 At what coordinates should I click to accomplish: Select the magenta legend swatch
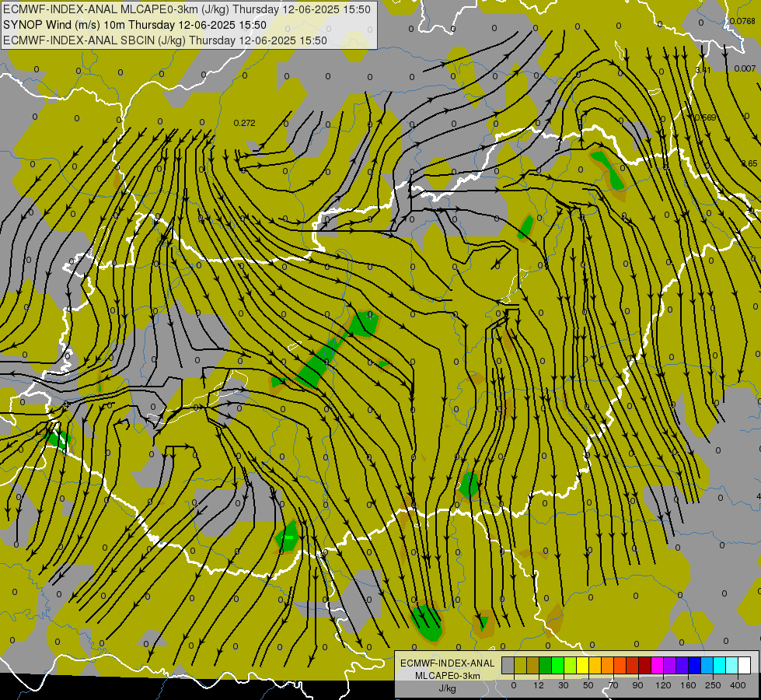(x=658, y=666)
